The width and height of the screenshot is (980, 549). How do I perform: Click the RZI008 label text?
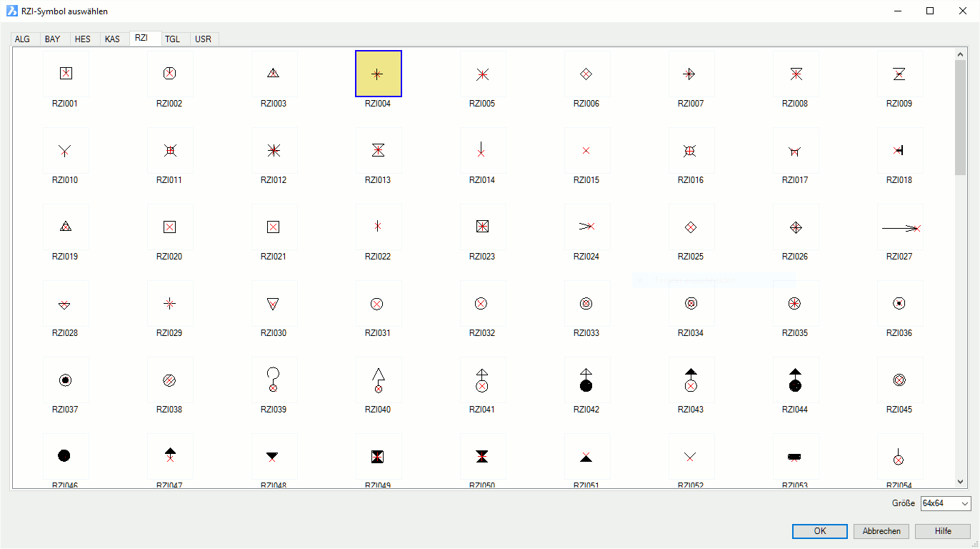pyautogui.click(x=795, y=104)
